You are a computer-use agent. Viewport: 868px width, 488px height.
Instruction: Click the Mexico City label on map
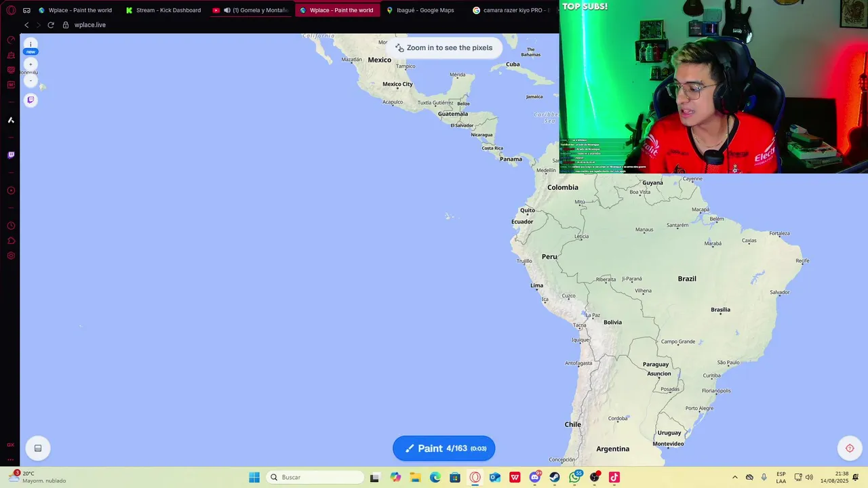coord(397,84)
